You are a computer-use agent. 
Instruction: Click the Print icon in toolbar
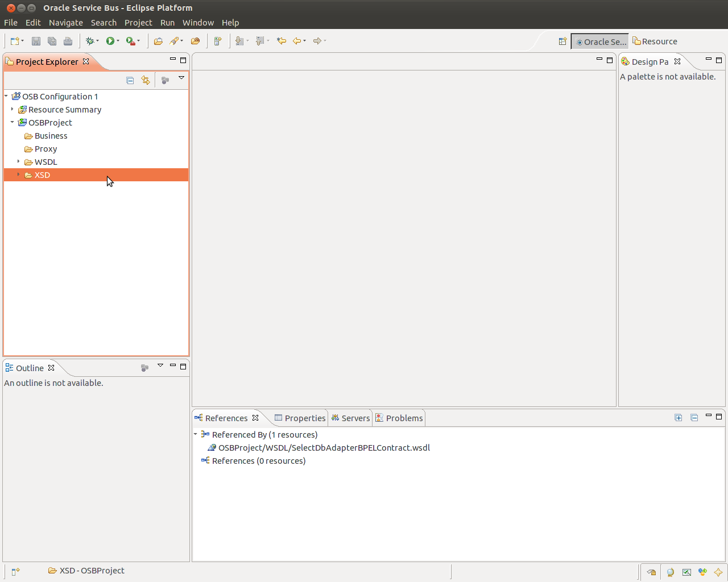[x=68, y=41]
